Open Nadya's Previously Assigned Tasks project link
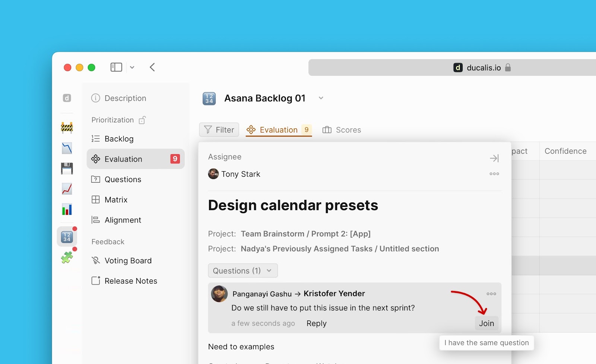The width and height of the screenshot is (596, 364). [340, 249]
